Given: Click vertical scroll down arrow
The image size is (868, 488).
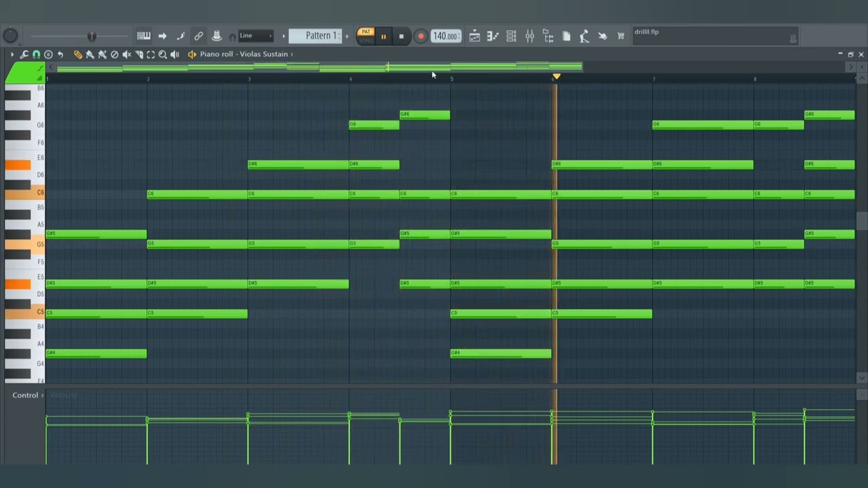Looking at the screenshot, I should tap(862, 378).
